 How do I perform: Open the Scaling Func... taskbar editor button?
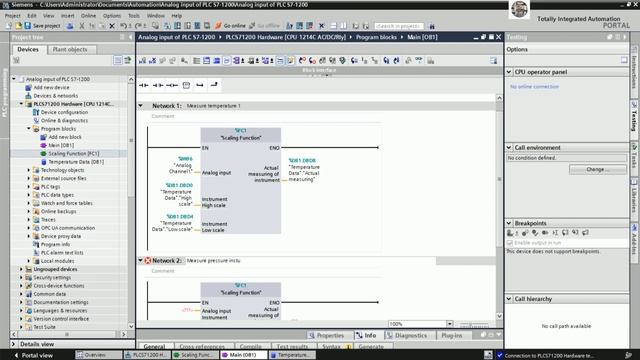[x=195, y=355]
